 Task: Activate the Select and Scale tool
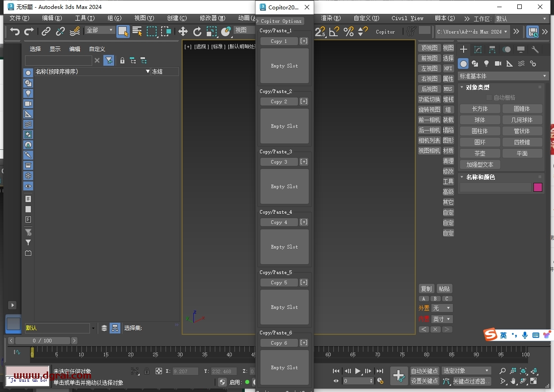[212, 31]
